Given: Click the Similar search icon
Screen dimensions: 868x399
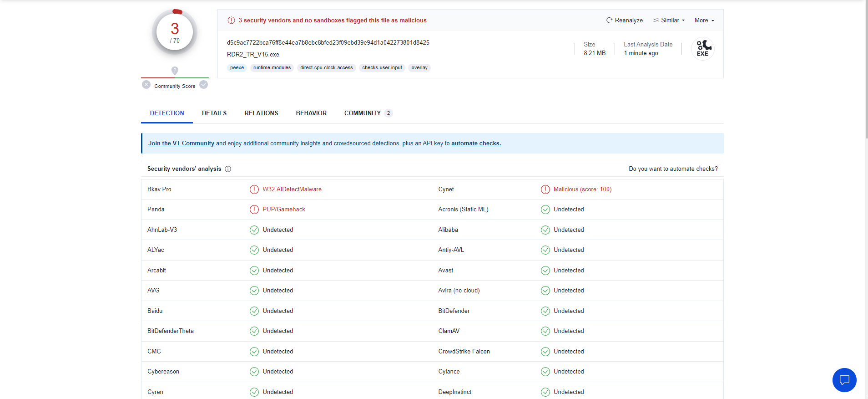Looking at the screenshot, I should [656, 20].
